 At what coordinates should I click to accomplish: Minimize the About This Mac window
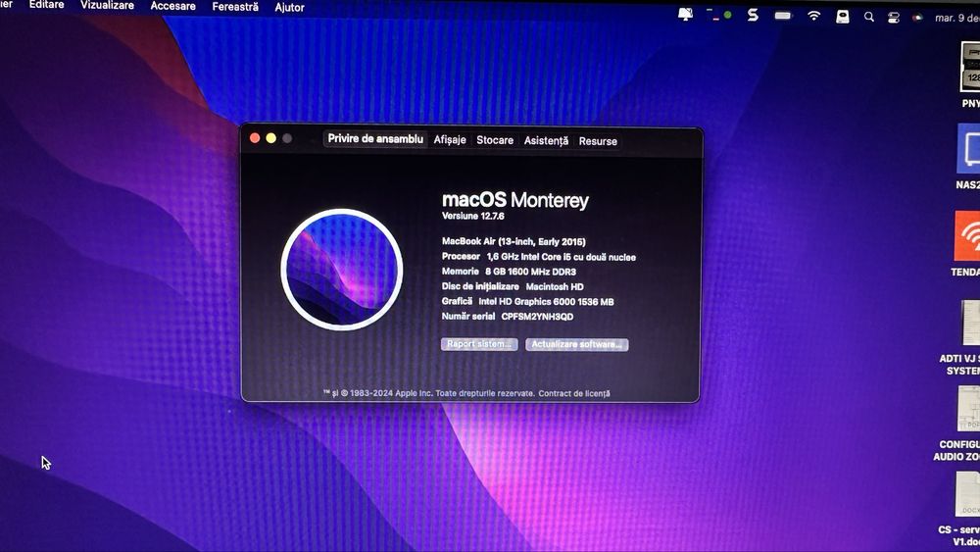(271, 138)
